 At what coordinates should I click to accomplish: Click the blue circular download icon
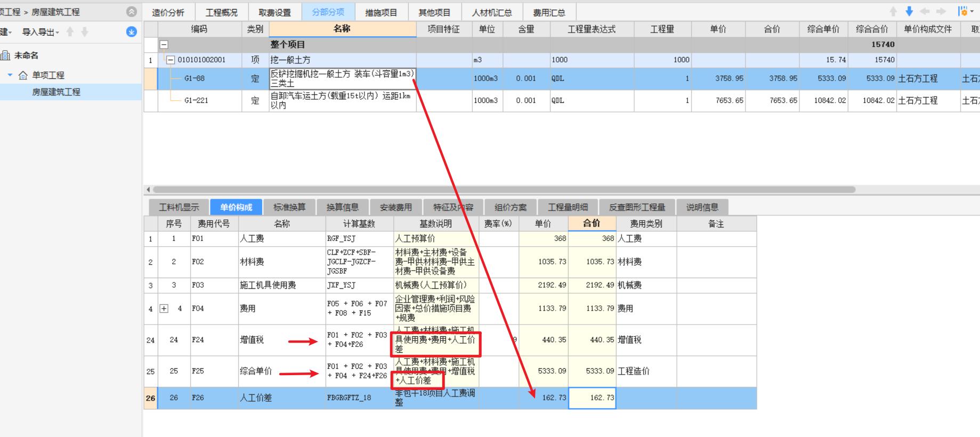[132, 32]
